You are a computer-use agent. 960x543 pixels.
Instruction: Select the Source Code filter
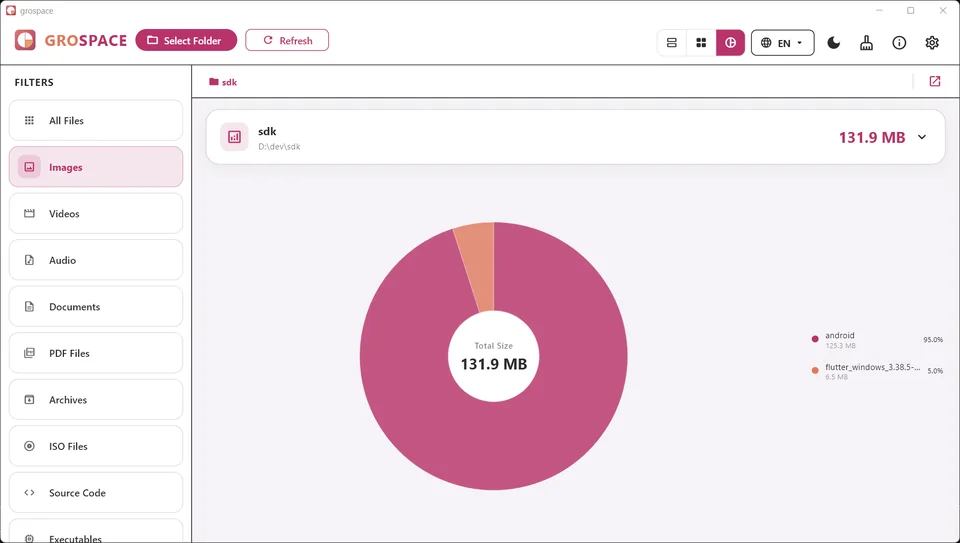coord(96,493)
